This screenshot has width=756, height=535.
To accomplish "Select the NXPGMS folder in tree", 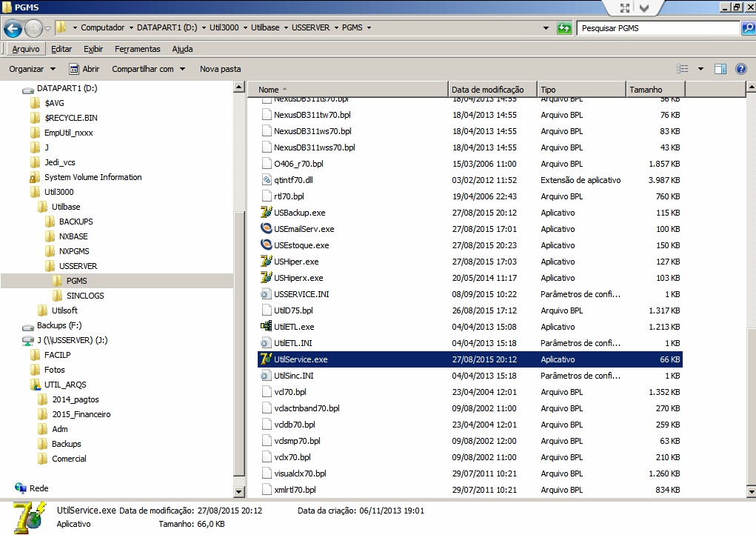I will (74, 251).
